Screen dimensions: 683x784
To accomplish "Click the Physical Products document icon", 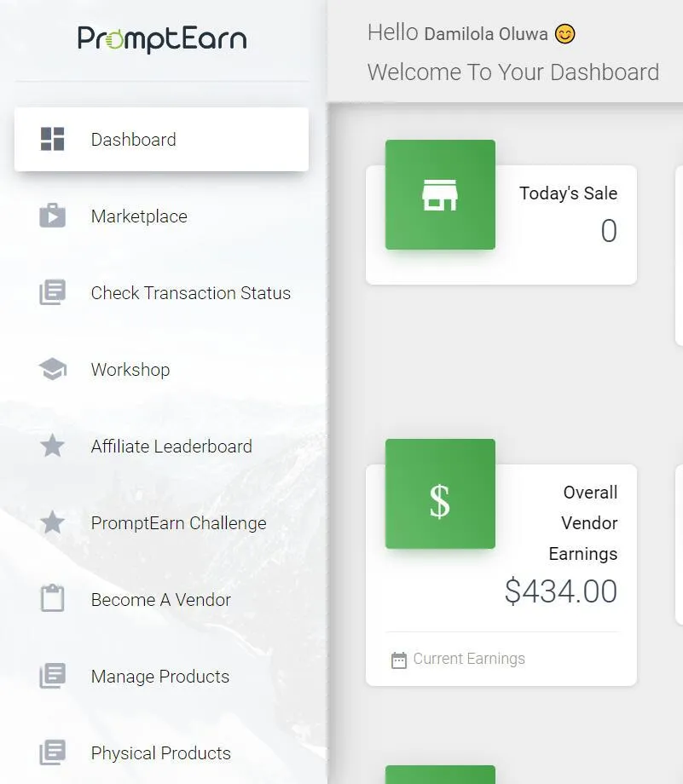I will pyautogui.click(x=53, y=752).
